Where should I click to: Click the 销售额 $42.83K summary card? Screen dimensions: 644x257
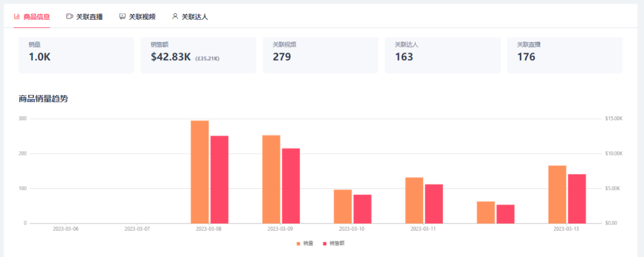click(x=199, y=55)
